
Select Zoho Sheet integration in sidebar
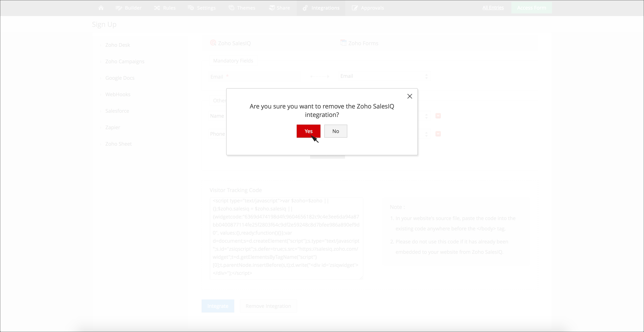pos(118,144)
